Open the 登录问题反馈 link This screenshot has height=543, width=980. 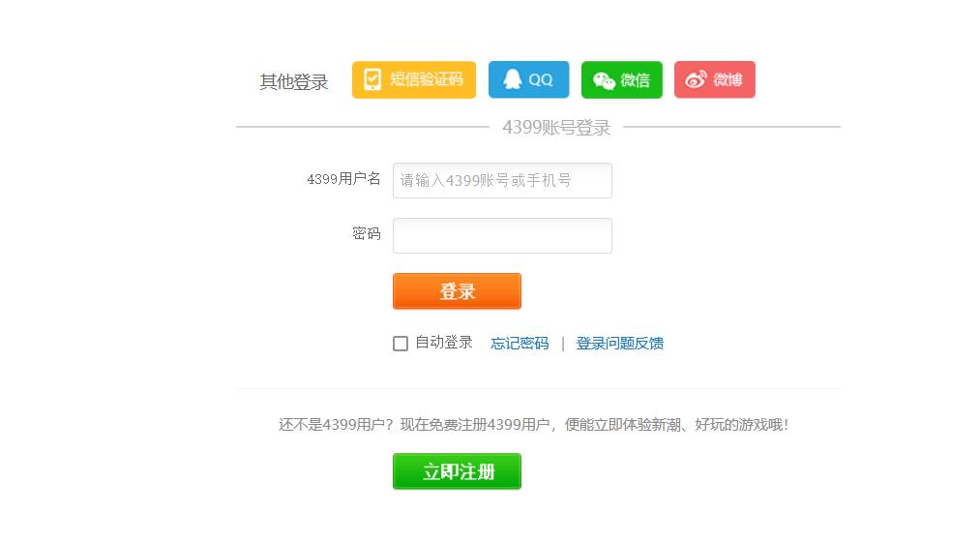tap(619, 344)
